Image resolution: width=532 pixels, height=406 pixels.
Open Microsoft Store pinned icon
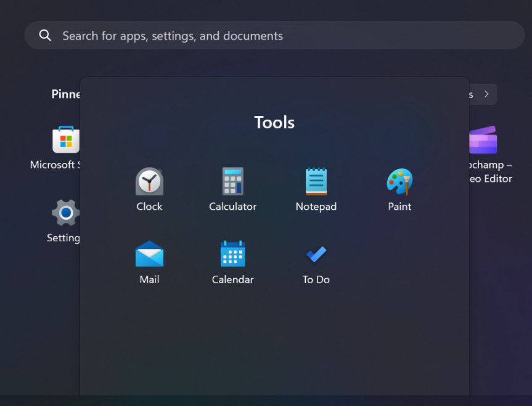point(66,139)
